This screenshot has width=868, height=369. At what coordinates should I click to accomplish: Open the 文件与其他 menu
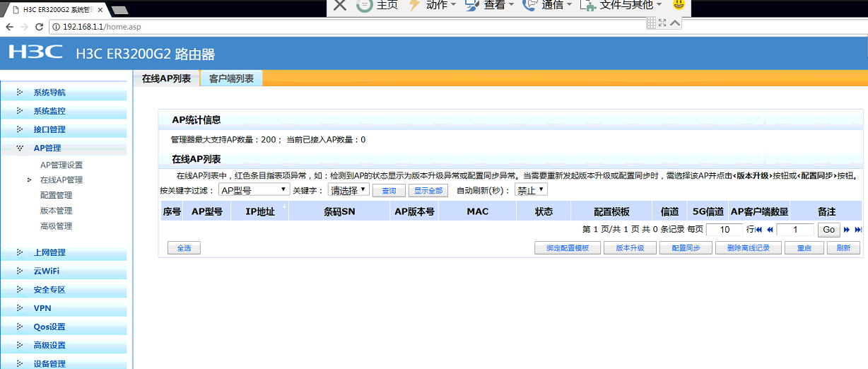pyautogui.click(x=621, y=5)
